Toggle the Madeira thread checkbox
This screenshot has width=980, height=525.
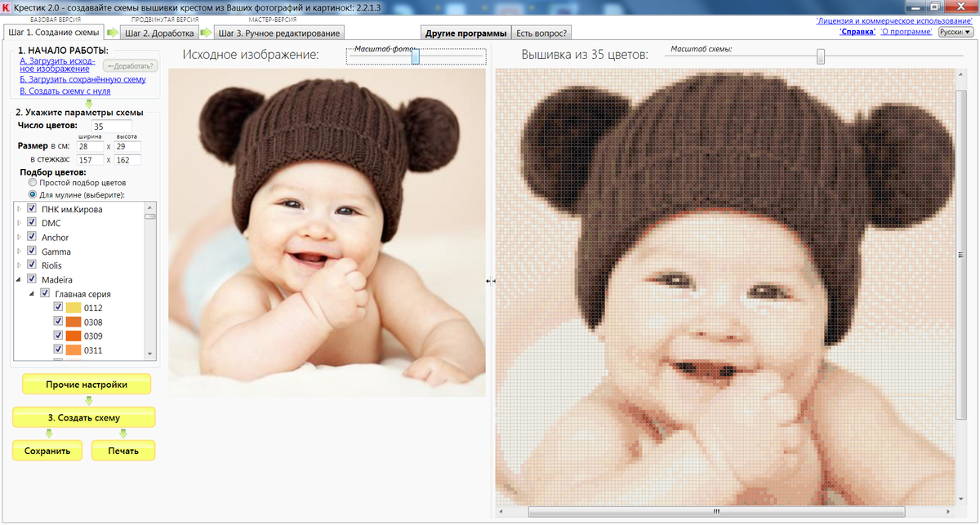pyautogui.click(x=32, y=279)
